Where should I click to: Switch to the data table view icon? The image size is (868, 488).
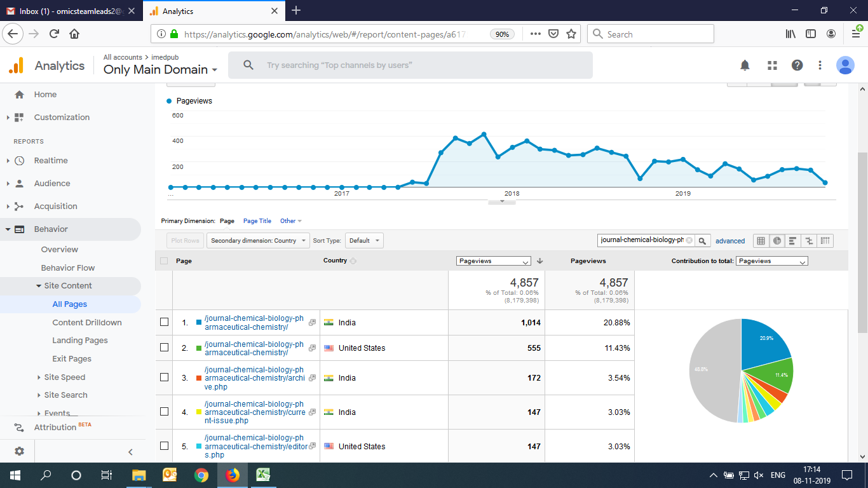click(761, 241)
